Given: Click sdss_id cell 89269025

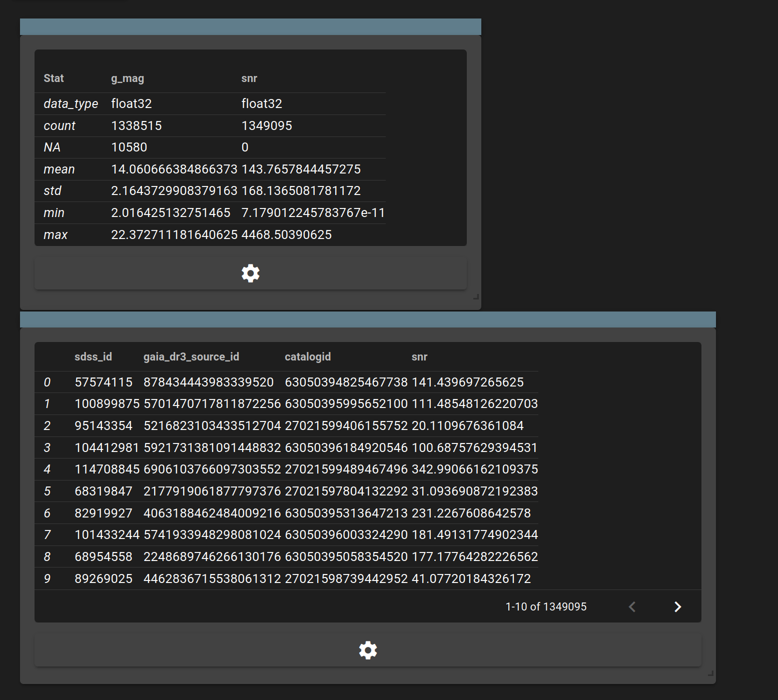Looking at the screenshot, I should pyautogui.click(x=104, y=578).
